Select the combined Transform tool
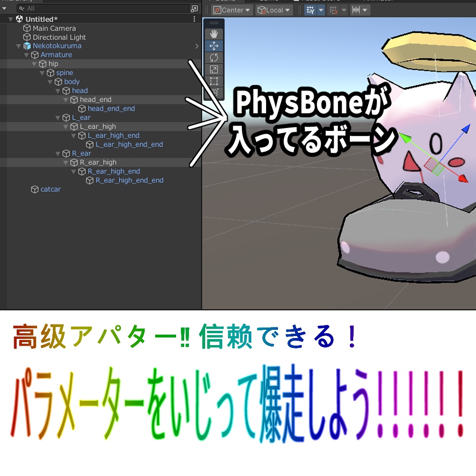476x476 pixels. pyautogui.click(x=214, y=93)
